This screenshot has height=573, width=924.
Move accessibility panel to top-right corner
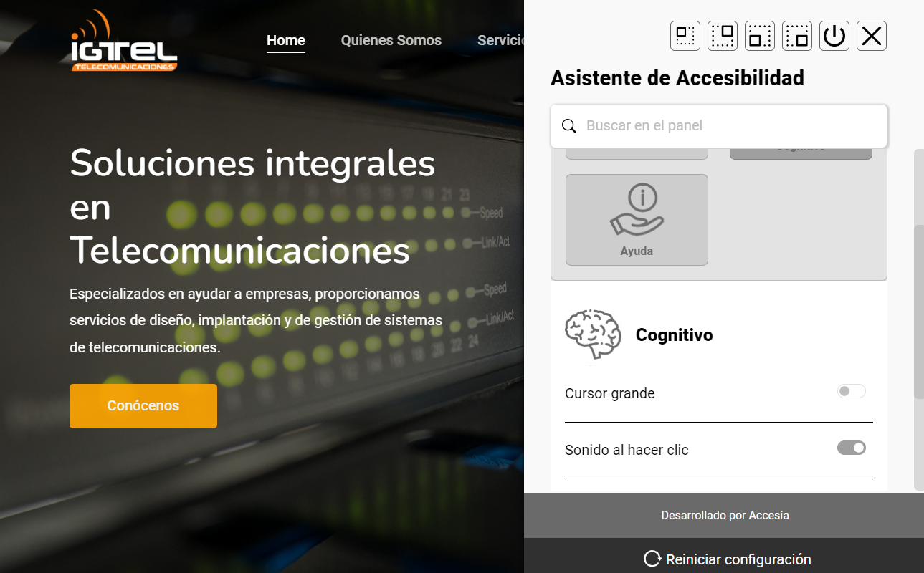coord(723,36)
